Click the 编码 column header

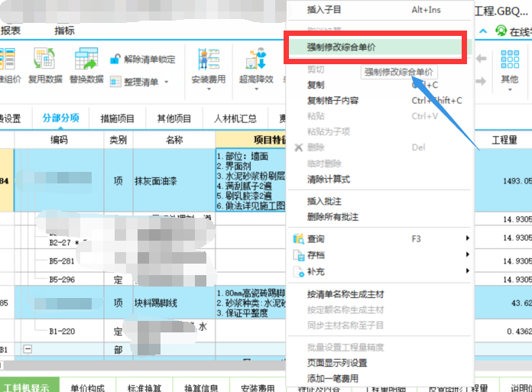click(59, 140)
